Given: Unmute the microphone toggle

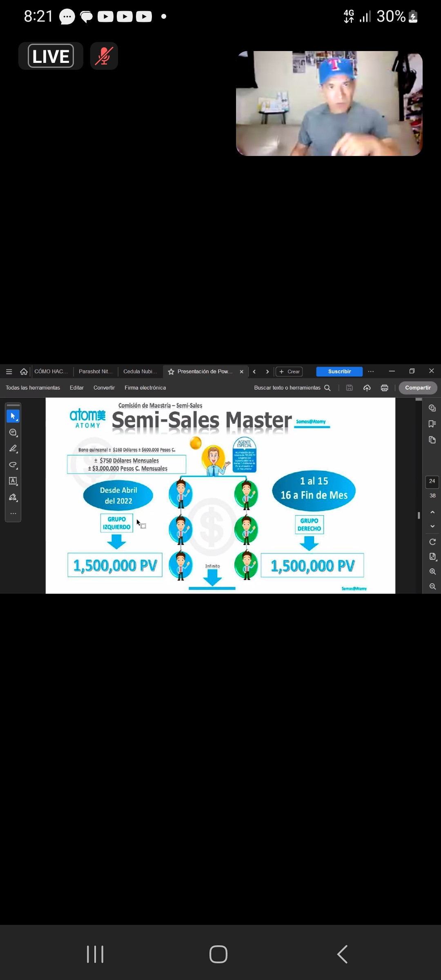Looking at the screenshot, I should tap(104, 56).
